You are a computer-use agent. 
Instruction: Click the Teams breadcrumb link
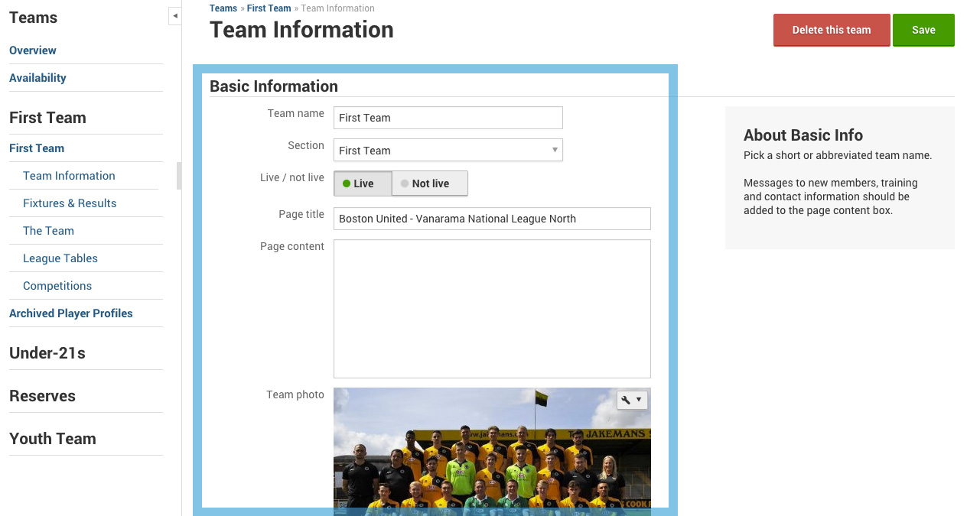pos(223,8)
